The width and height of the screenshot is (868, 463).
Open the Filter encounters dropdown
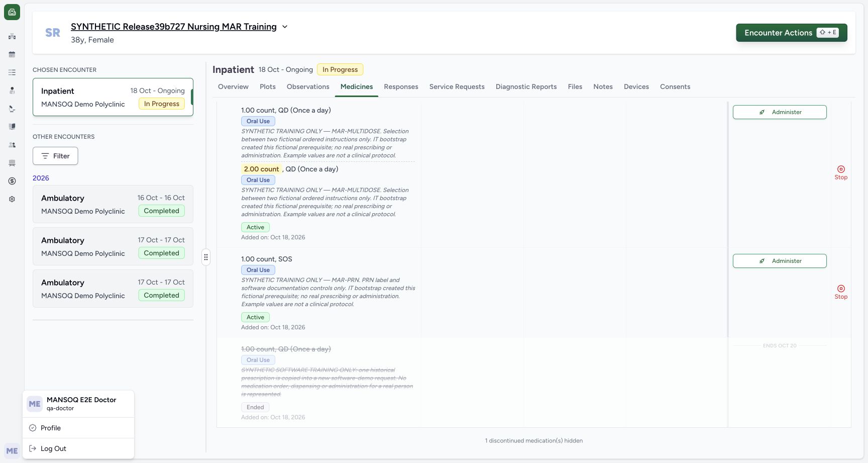[55, 156]
